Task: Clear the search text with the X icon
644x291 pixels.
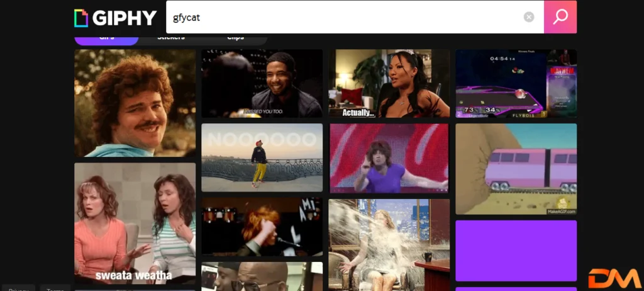Action: point(529,17)
